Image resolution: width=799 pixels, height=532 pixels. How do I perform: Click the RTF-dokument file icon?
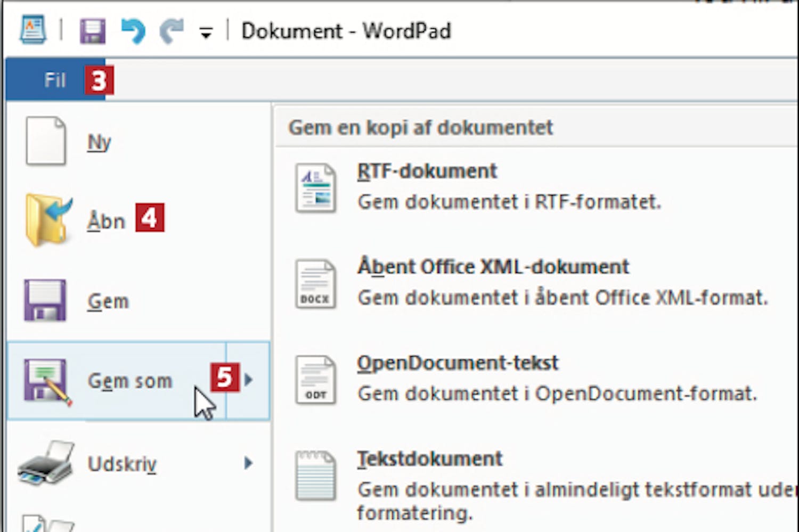tap(316, 188)
